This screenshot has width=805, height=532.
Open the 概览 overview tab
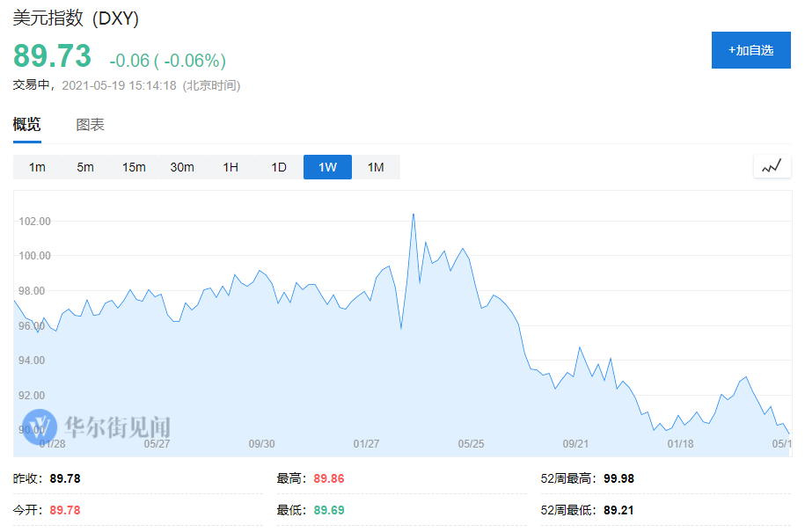tap(26, 125)
